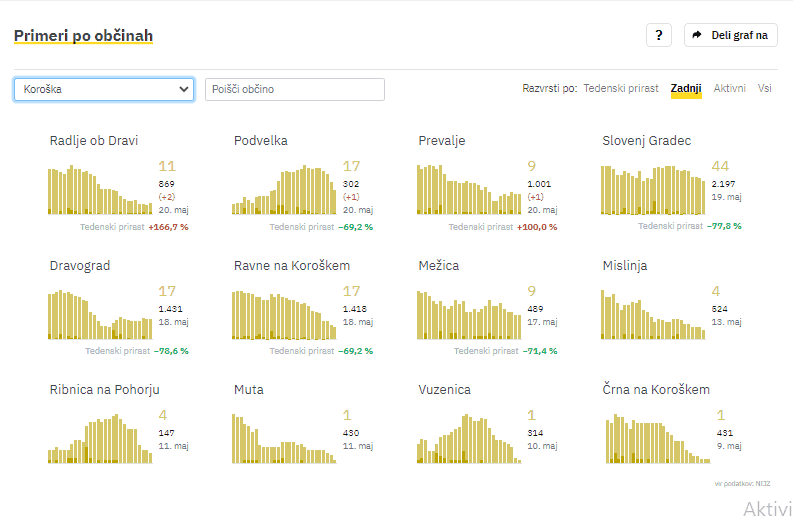The image size is (793, 518).
Task: Click the Mežica bar chart
Action: (469, 315)
